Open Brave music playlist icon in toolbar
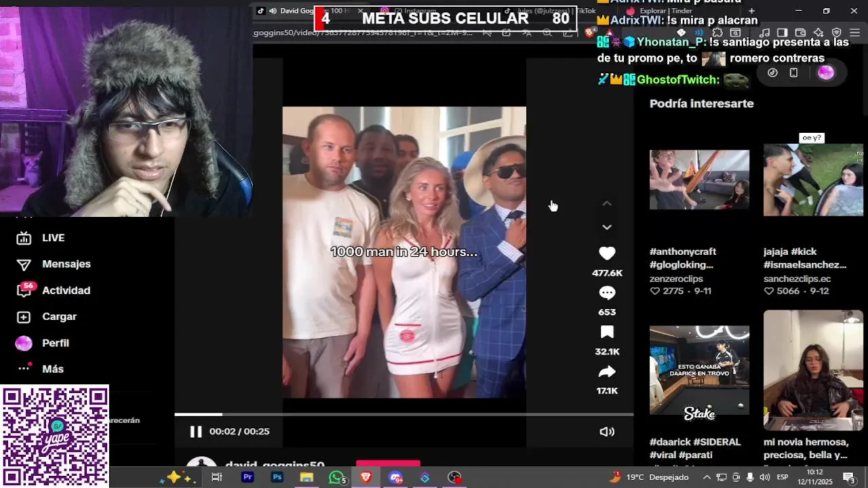Viewport: 868px width, 488px height. [765, 33]
